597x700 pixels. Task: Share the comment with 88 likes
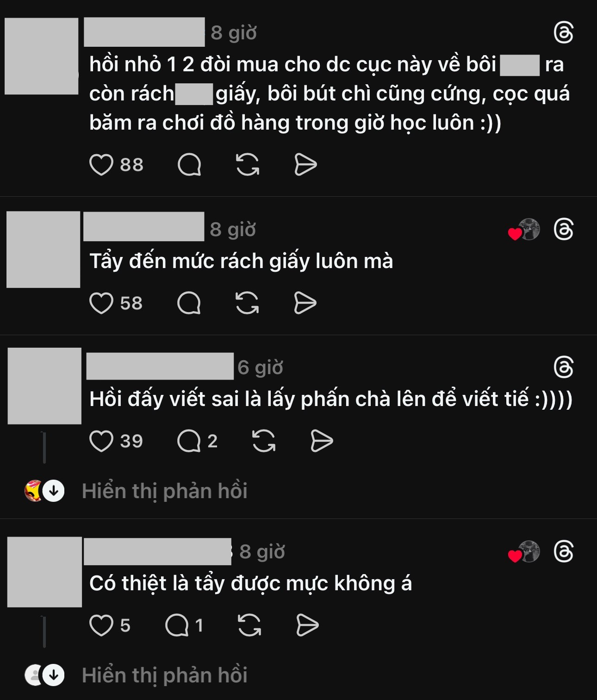[x=305, y=164]
